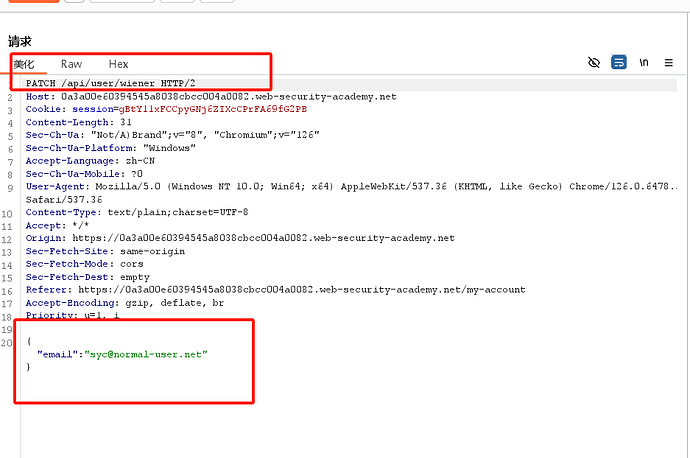Viewport: 690px width, 458px height.
Task: Open the hamburger options menu icon
Action: coord(668,62)
